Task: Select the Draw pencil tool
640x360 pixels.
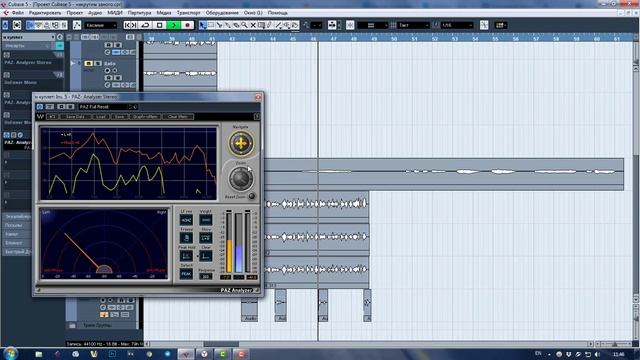Action: point(270,25)
